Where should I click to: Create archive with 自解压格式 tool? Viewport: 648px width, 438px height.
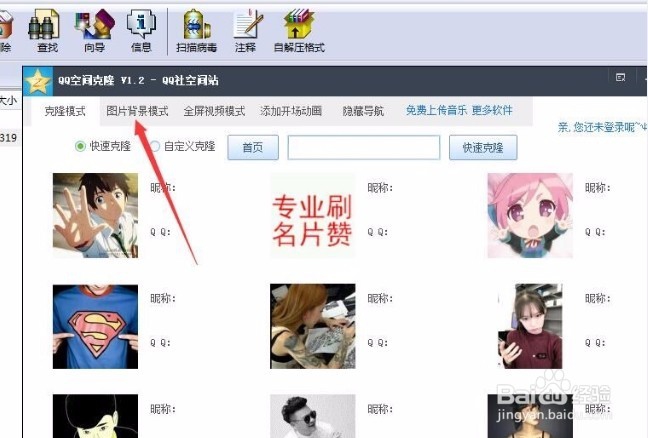(299, 31)
